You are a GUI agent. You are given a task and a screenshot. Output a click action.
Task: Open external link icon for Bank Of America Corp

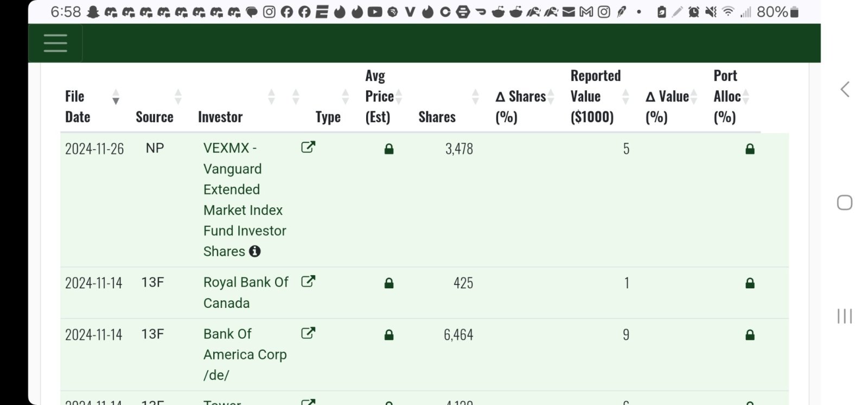tap(308, 333)
